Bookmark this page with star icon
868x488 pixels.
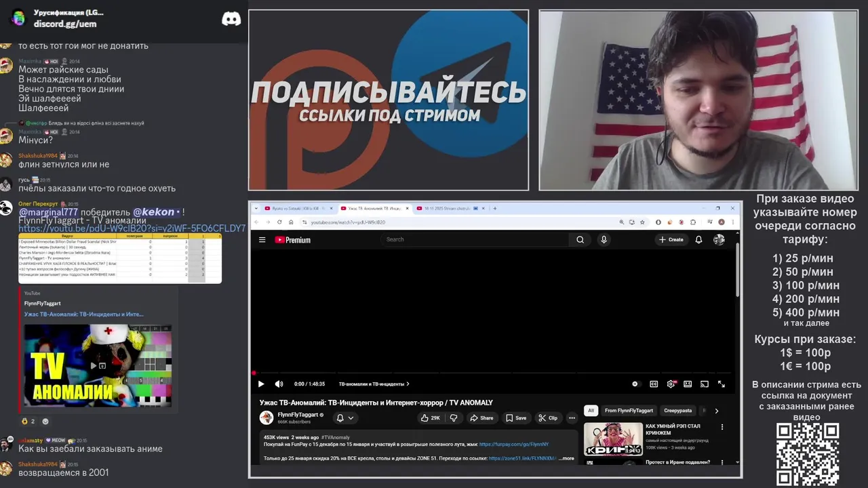click(644, 222)
